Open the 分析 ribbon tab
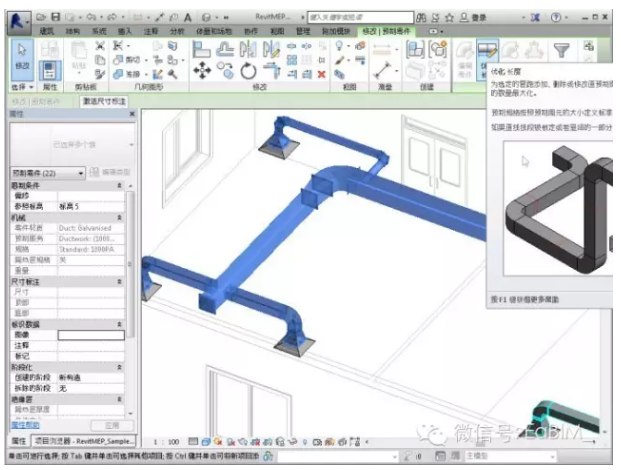Screen dimensions: 621x470 click(x=177, y=31)
